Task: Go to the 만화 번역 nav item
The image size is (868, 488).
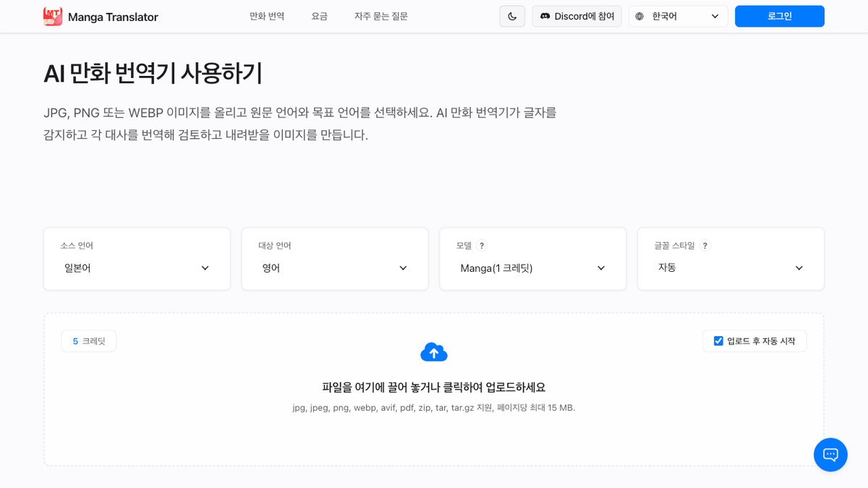Action: pyautogui.click(x=267, y=16)
